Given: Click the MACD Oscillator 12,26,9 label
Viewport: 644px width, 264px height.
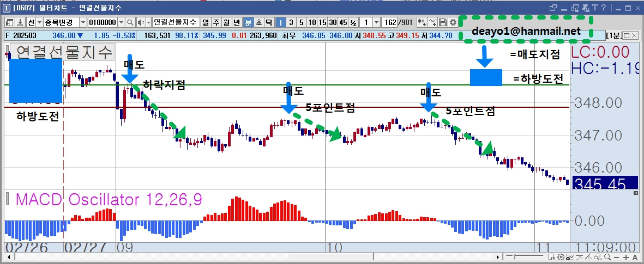Looking at the screenshot, I should 109,200.
